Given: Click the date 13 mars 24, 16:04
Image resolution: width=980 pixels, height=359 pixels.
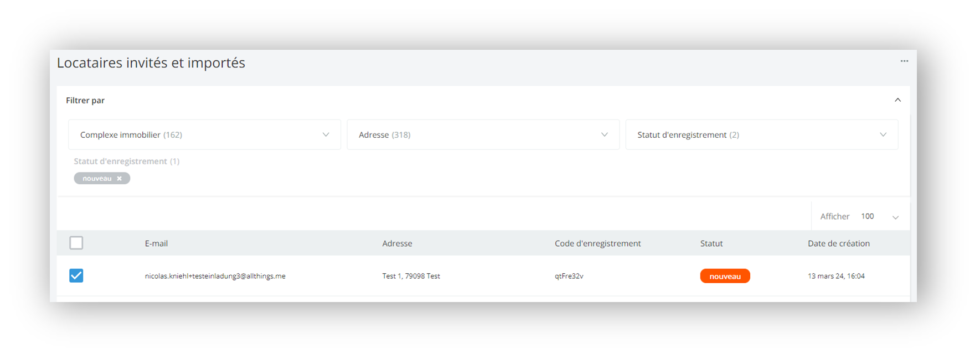Looking at the screenshot, I should [x=836, y=276].
